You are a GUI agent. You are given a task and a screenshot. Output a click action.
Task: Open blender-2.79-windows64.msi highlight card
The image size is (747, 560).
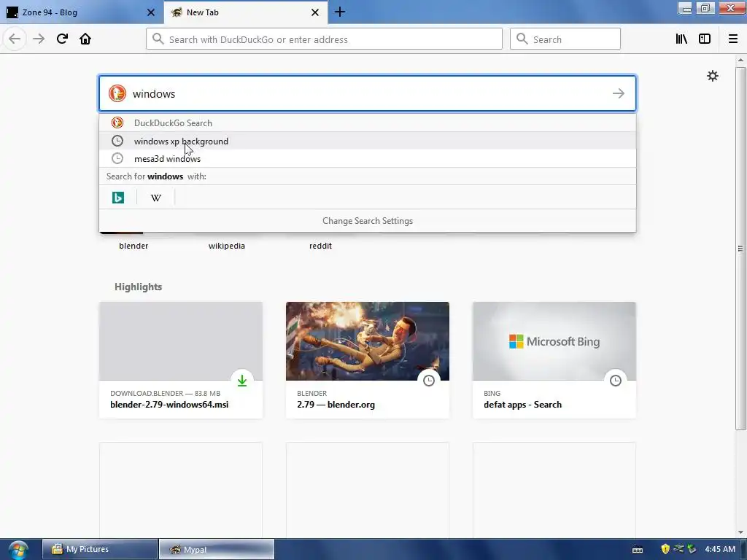181,360
